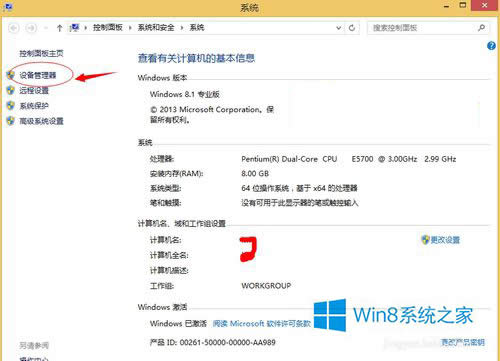This screenshot has width=500, height=361.
Task: Click the Windows 已激活 status text
Action: [x=178, y=324]
